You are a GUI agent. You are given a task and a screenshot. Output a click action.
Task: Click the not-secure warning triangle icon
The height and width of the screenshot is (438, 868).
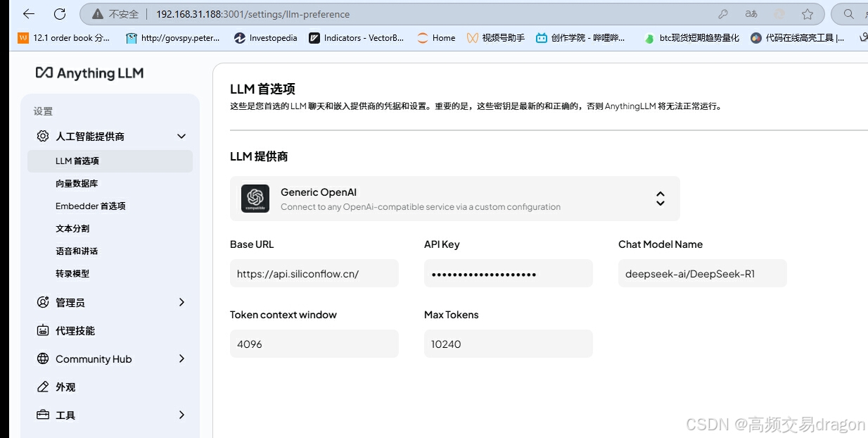click(x=97, y=14)
